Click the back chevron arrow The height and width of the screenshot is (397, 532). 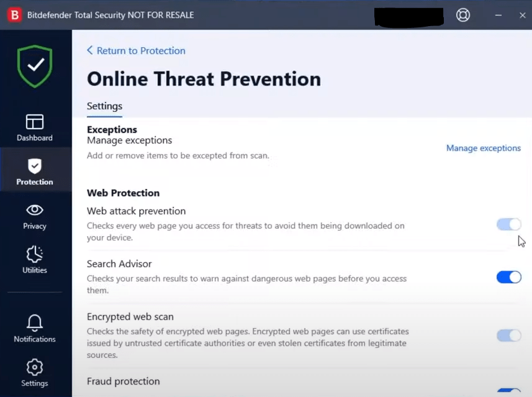90,50
